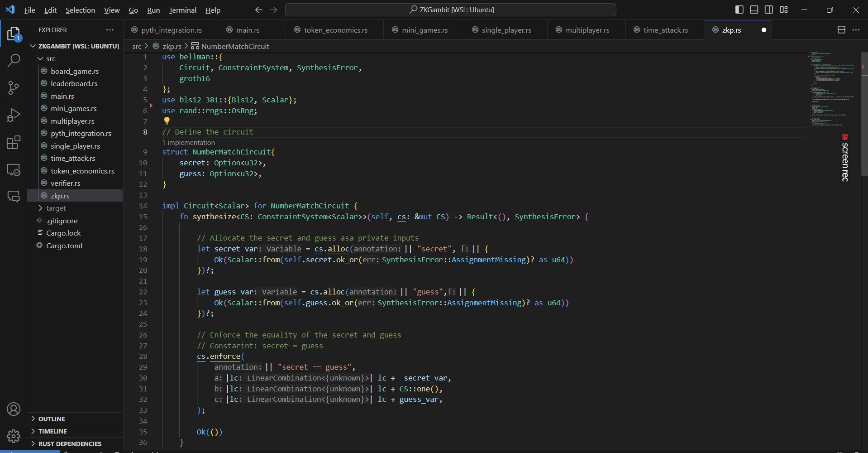Switch to the pyth_integration.rs tab
The height and width of the screenshot is (453, 868).
coord(171,30)
